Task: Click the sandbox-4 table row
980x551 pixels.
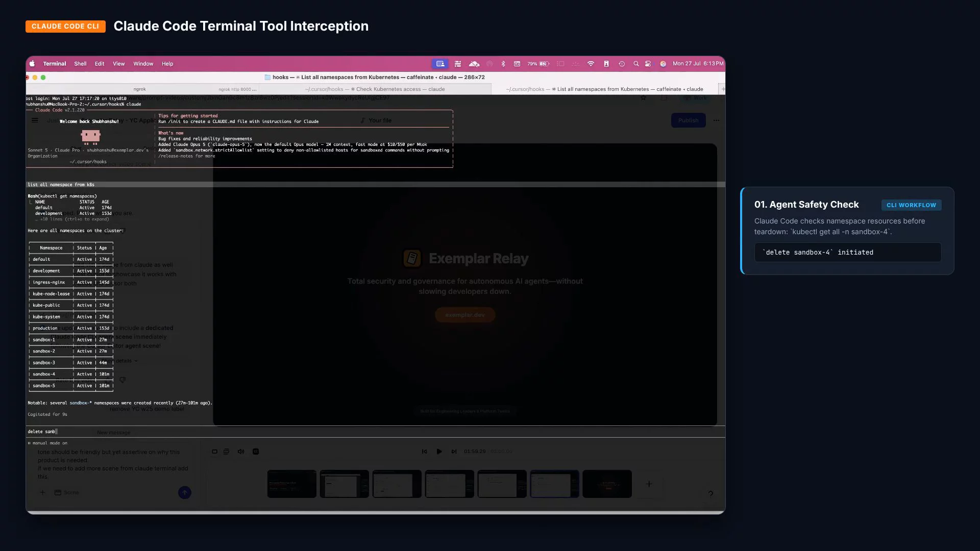Action: pos(71,374)
